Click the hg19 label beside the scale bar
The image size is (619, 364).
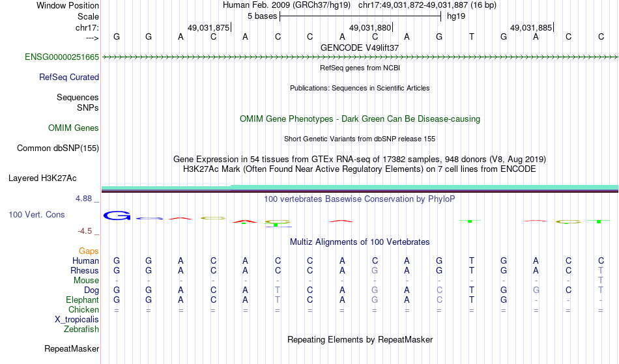tap(456, 16)
